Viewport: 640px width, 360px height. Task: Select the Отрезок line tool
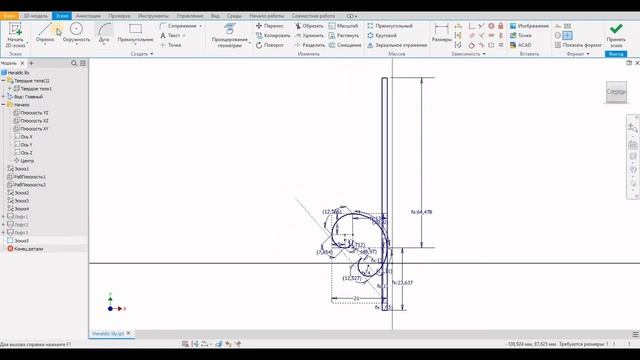[45, 33]
